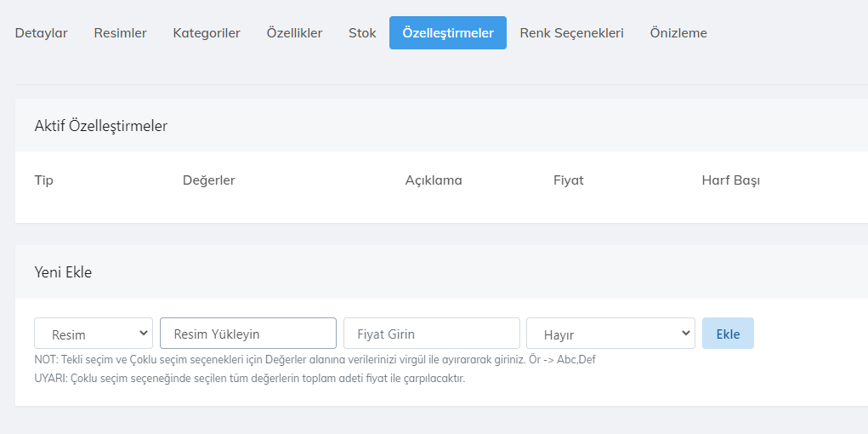This screenshot has height=434, width=868.
Task: Switch to the Resimler tab
Action: 120,33
